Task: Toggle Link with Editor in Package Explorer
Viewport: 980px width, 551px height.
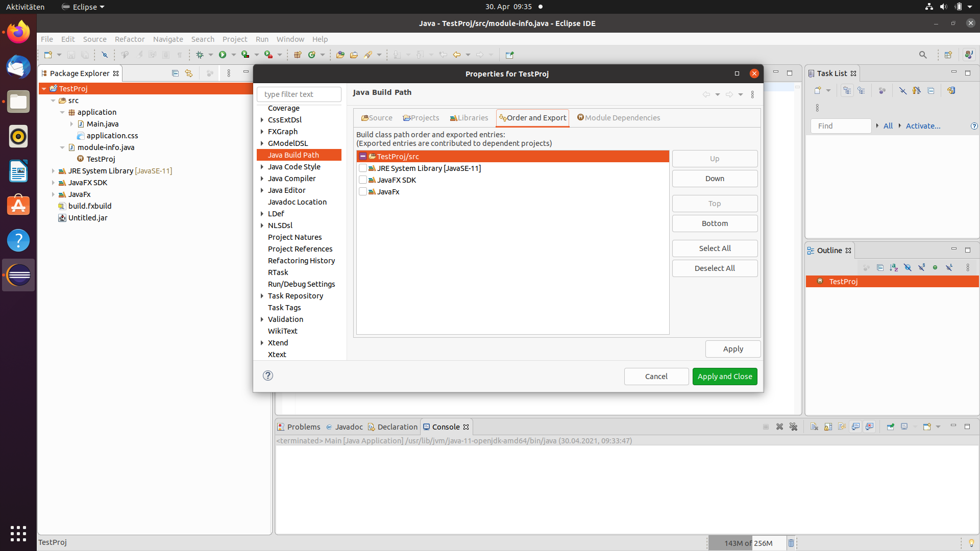Action: [x=189, y=73]
